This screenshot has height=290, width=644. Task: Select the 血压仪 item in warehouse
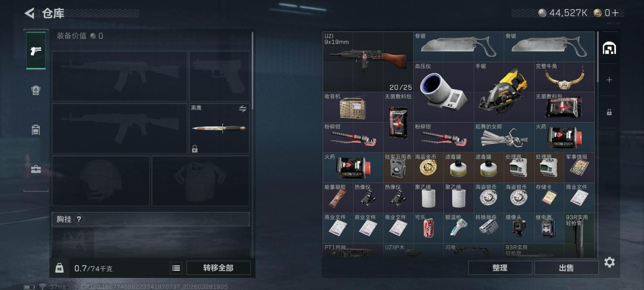coord(443,92)
